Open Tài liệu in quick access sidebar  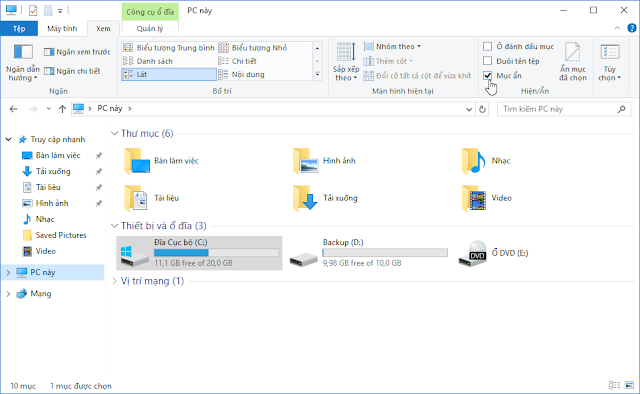(x=48, y=187)
